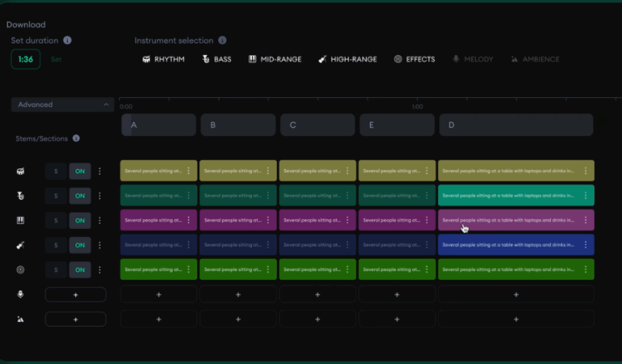Select the bright teal bass clip in section D
The height and width of the screenshot is (364, 622).
pyautogui.click(x=516, y=195)
